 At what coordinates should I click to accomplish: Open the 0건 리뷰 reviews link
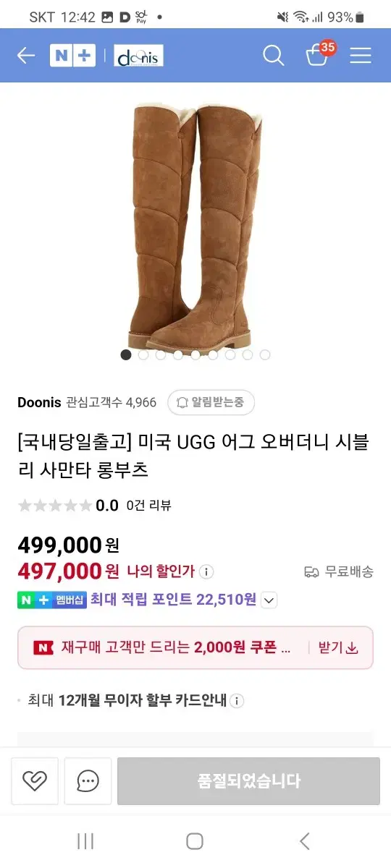tap(148, 506)
